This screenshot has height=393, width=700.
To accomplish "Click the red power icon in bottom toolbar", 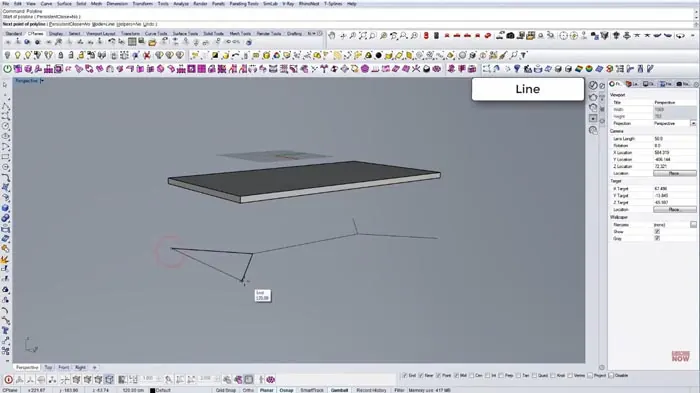I will tap(8, 380).
